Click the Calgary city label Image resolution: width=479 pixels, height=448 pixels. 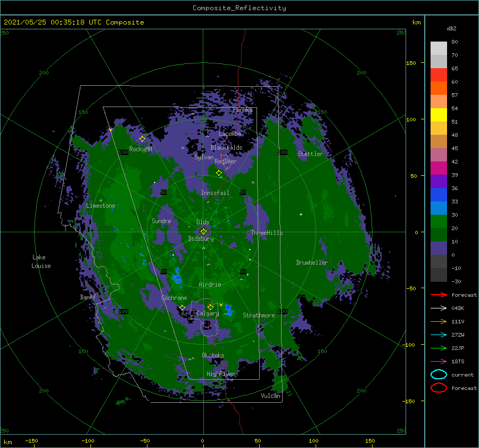[208, 313]
